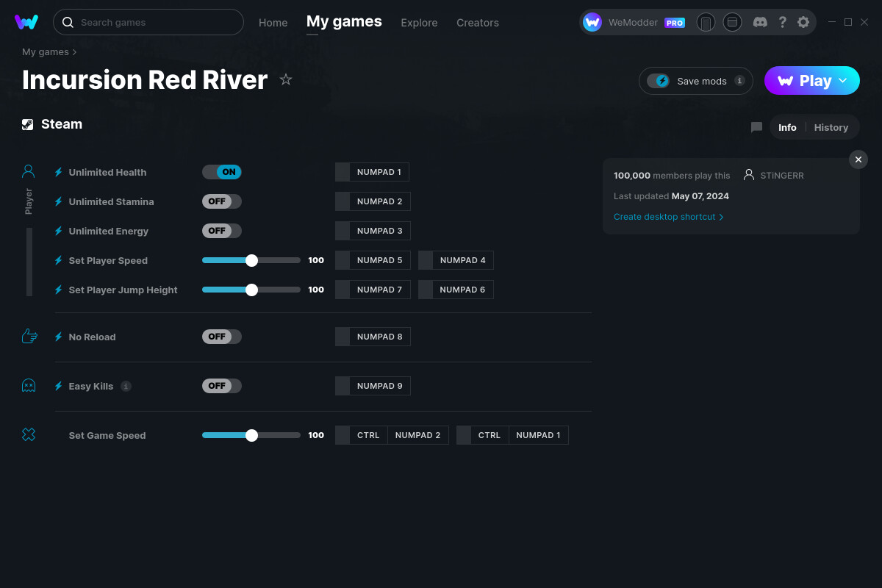
Task: Adjust the Set Player Speed slider
Action: coord(251,259)
